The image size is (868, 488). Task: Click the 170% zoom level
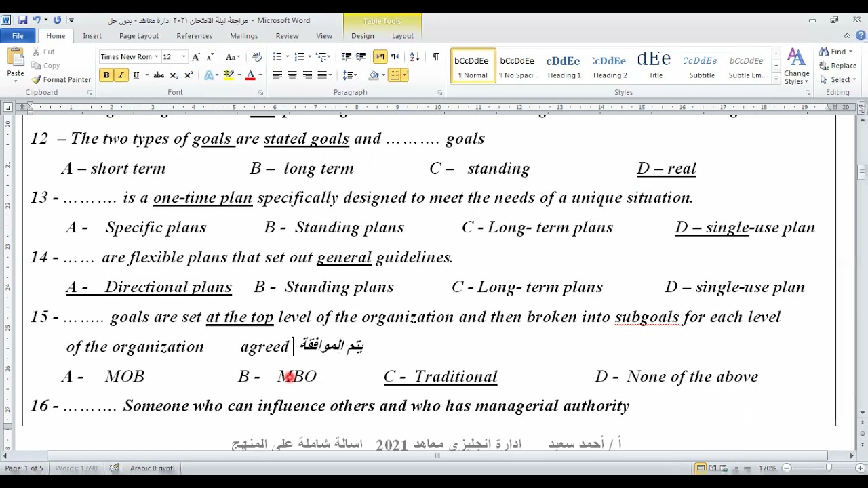[x=767, y=468]
